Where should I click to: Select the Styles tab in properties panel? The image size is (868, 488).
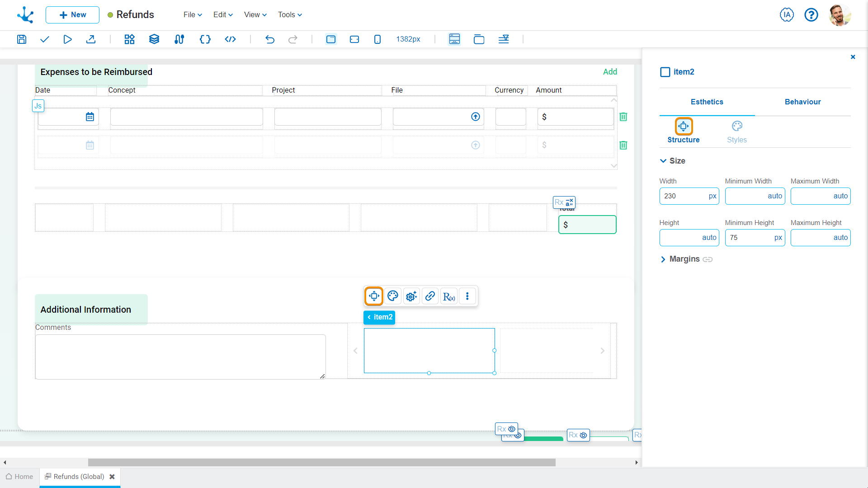737,131
